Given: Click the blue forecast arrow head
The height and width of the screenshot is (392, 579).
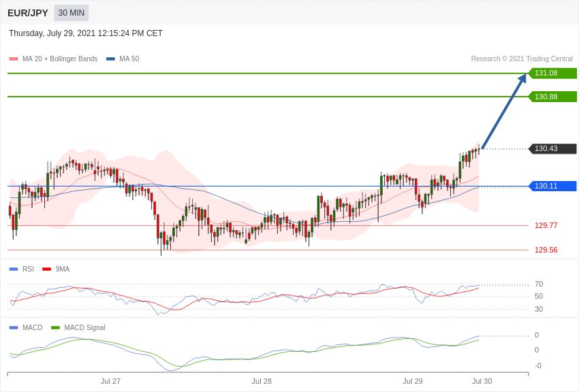Looking at the screenshot, I should click(522, 79).
